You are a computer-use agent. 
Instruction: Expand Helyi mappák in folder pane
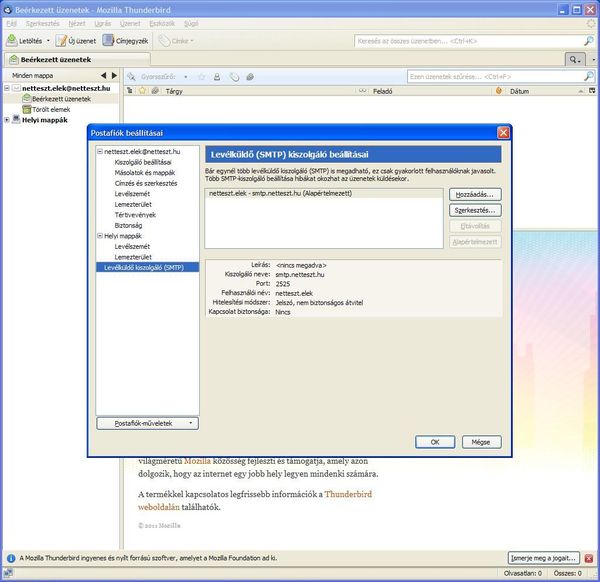pos(7,120)
